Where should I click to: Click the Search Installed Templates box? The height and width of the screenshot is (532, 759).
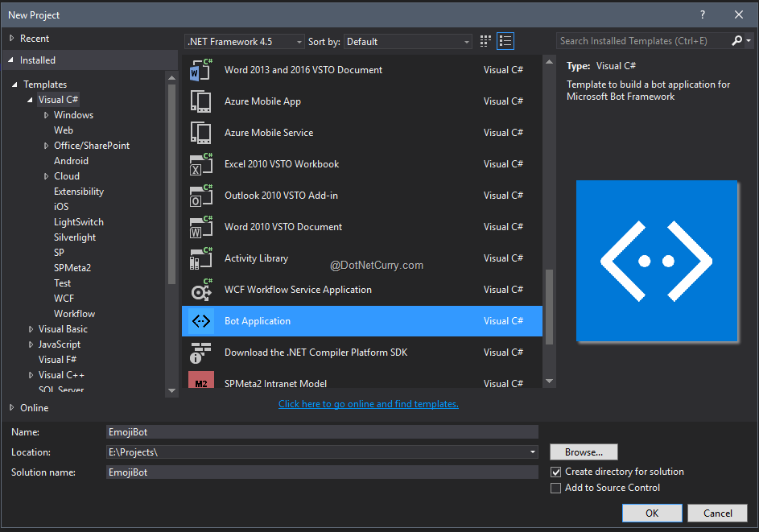pos(644,41)
